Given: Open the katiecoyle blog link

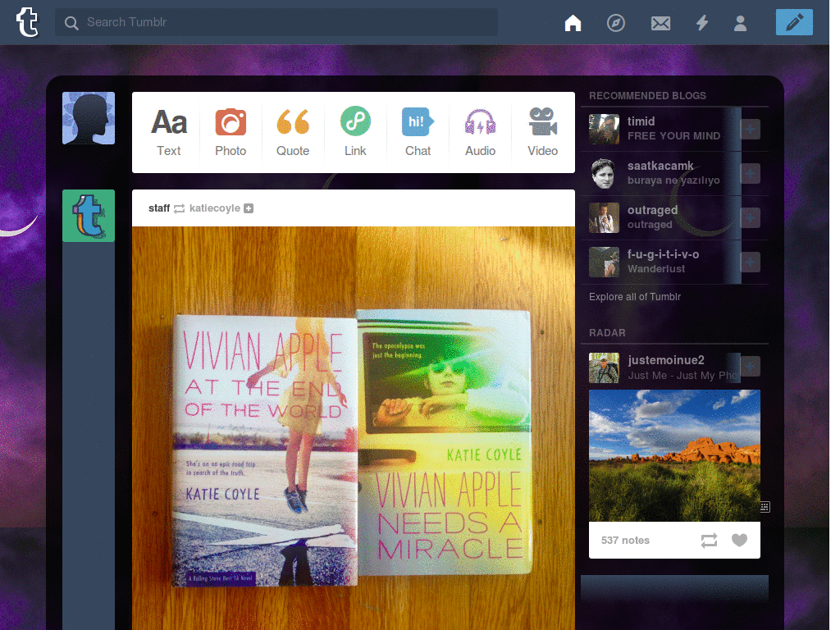Looking at the screenshot, I should click(214, 208).
